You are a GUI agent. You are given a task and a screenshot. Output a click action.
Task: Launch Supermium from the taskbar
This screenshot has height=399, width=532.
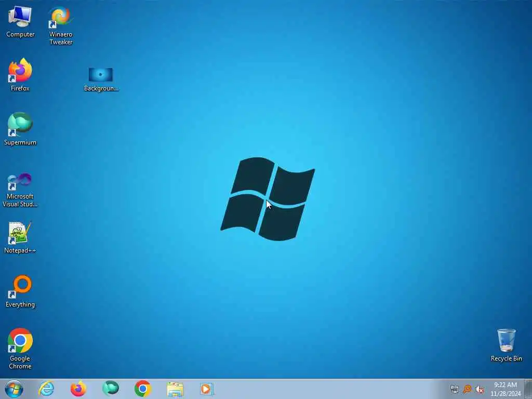110,389
